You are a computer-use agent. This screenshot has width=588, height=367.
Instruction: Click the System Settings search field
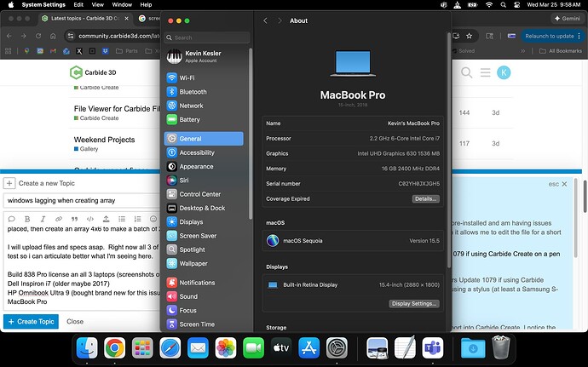207,37
